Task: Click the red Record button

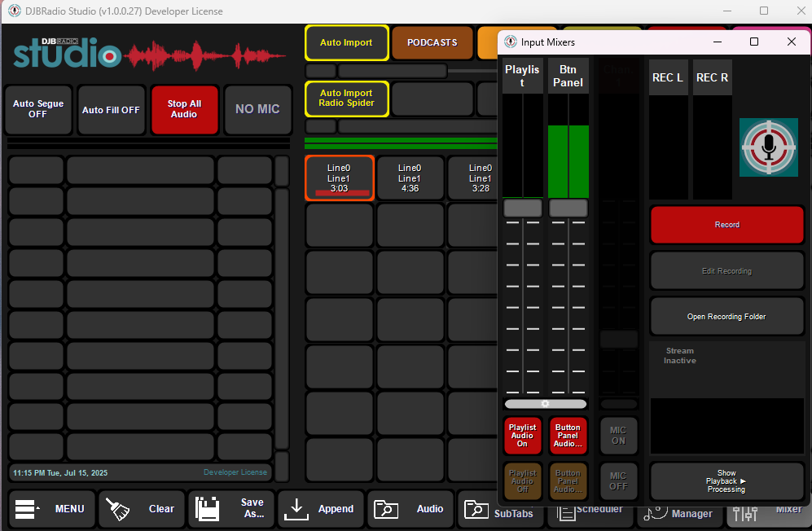Action: (727, 224)
